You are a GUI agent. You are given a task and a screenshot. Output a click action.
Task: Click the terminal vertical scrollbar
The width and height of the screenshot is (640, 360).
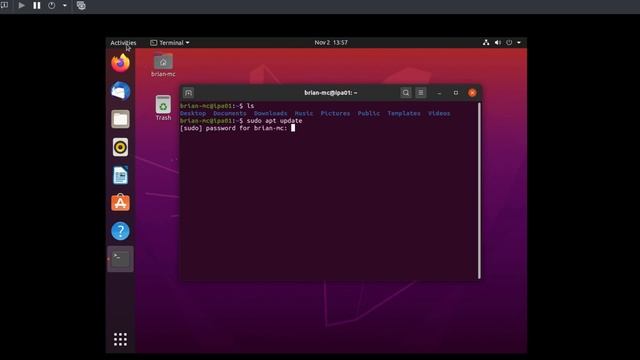pos(479,191)
